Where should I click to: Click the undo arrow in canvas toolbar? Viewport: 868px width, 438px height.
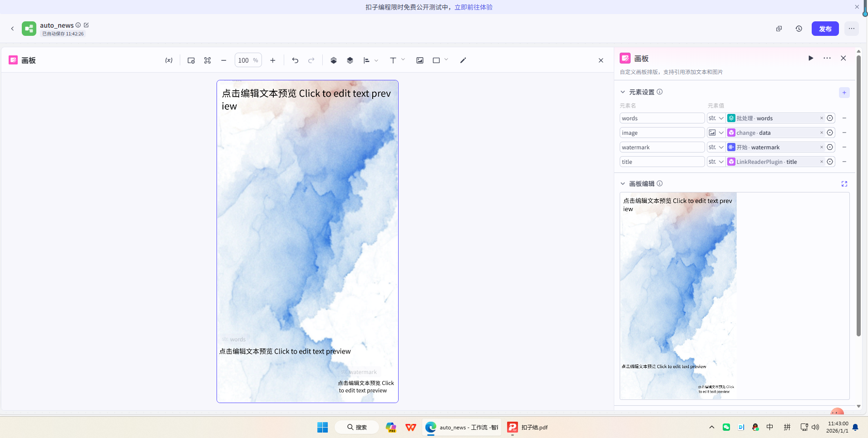tap(295, 60)
